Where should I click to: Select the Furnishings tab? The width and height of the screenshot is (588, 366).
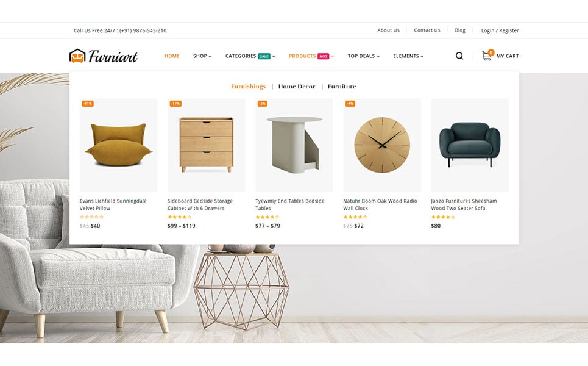click(248, 87)
